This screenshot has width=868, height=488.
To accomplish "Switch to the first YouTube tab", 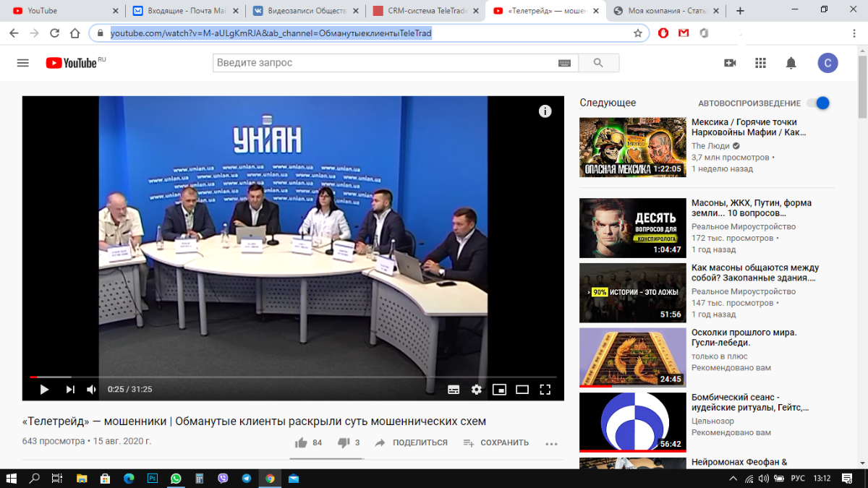I will pyautogui.click(x=64, y=11).
